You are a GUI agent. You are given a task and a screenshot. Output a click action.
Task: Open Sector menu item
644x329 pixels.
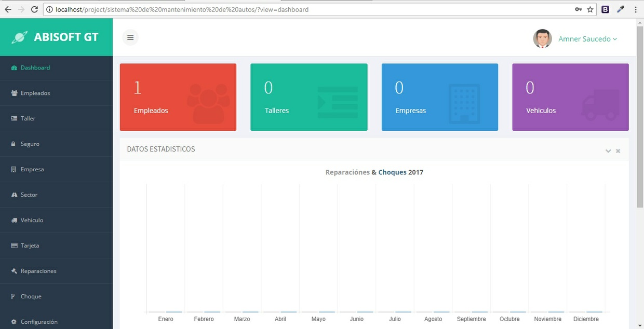(x=56, y=195)
